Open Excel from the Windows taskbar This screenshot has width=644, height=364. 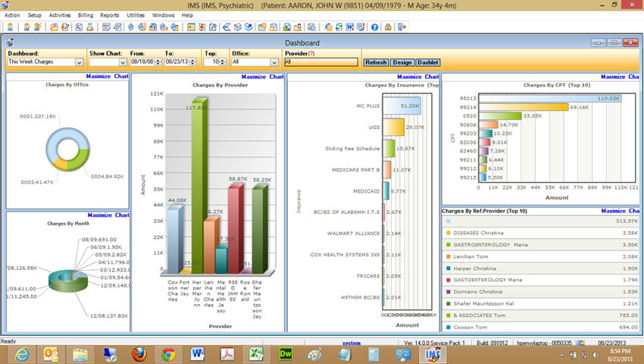256,354
